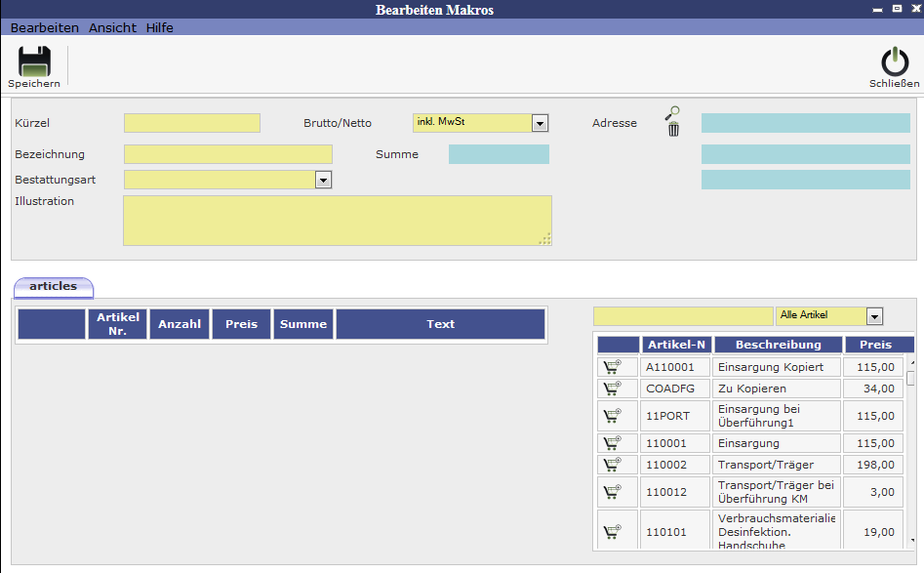Open the Hilfe menu
The image size is (924, 573).
pos(160,27)
